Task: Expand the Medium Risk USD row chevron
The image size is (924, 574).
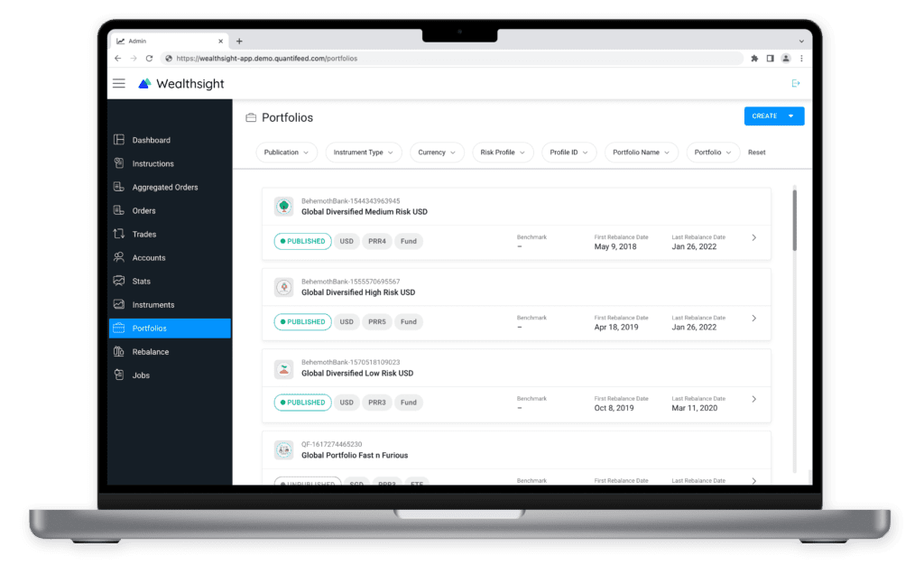Action: tap(753, 238)
